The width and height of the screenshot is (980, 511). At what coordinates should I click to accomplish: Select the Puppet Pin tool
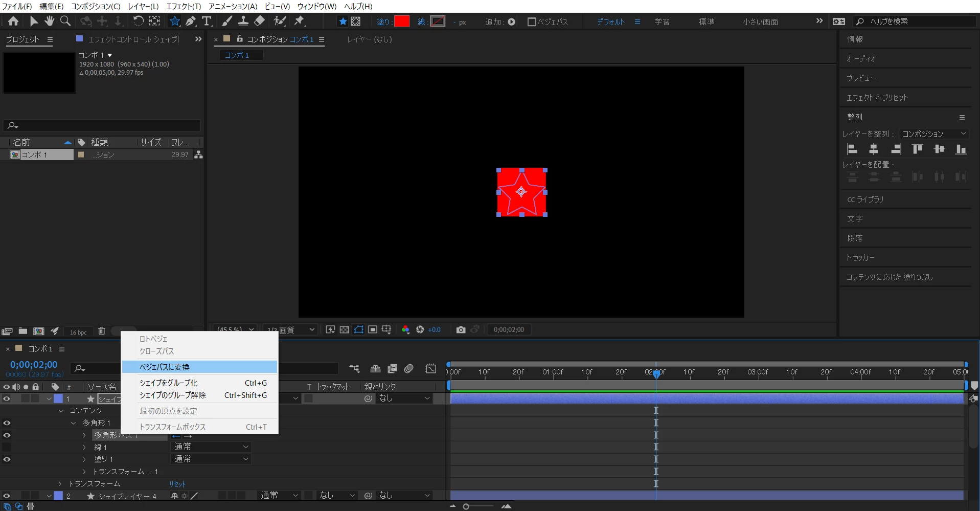tap(300, 21)
